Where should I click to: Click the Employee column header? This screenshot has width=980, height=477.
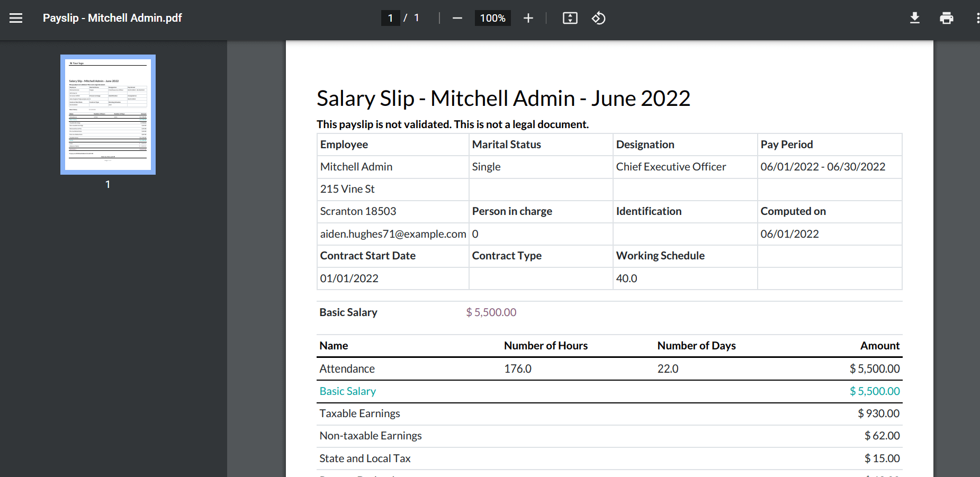point(344,145)
